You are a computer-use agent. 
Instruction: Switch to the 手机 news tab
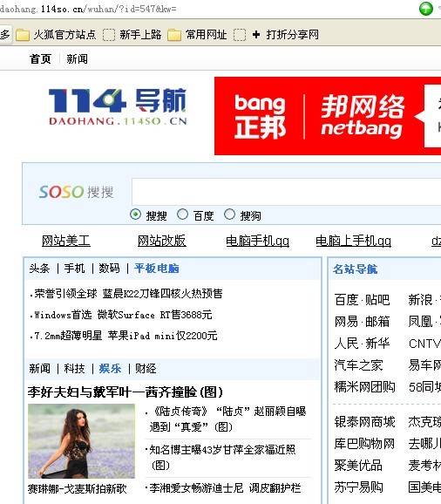pos(74,268)
